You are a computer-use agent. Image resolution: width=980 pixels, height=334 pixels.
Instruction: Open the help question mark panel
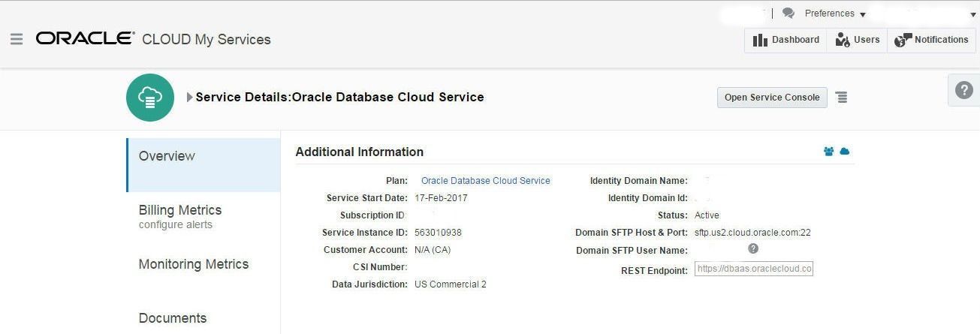[963, 90]
